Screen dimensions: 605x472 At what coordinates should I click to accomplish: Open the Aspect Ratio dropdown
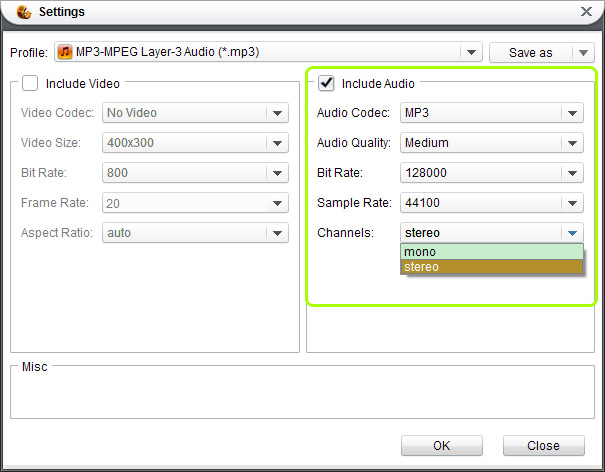pos(277,233)
